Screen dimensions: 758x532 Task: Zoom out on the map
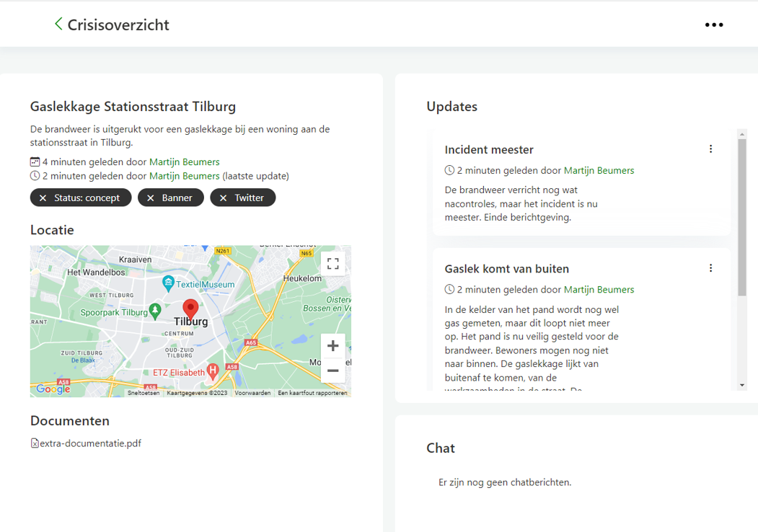pos(332,371)
